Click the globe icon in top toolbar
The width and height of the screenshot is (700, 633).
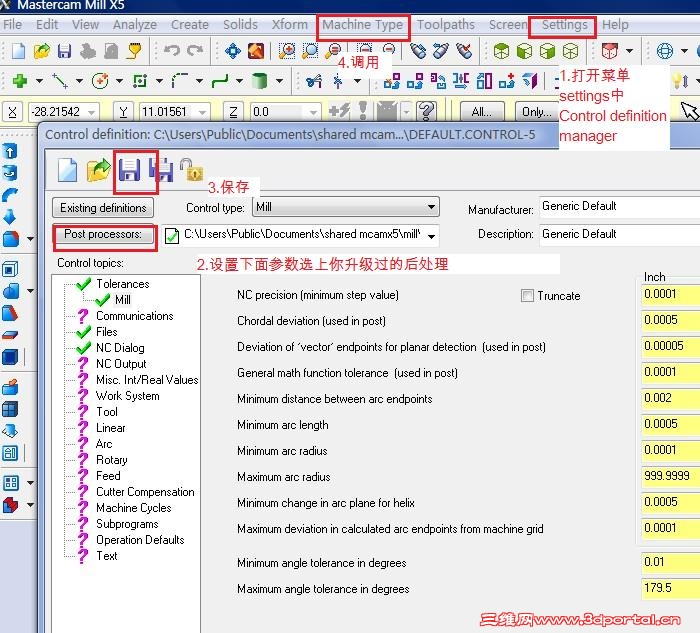point(665,51)
